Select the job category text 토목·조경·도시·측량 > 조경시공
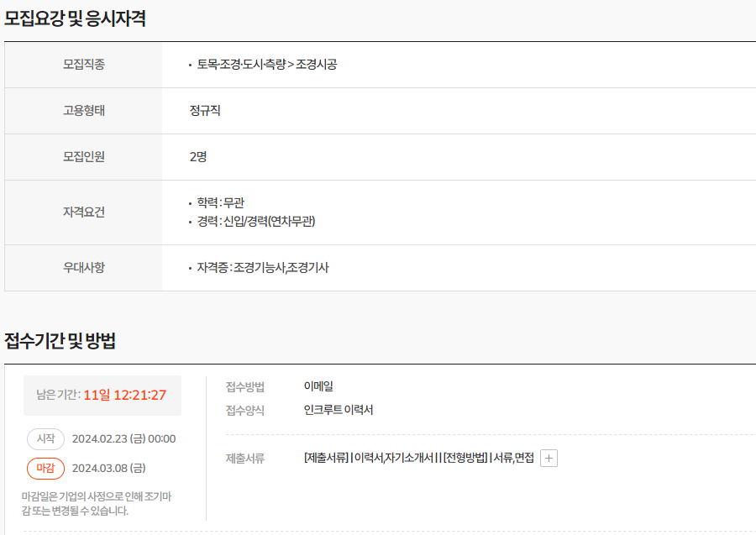Screen dimensions: 756x535 (266, 64)
